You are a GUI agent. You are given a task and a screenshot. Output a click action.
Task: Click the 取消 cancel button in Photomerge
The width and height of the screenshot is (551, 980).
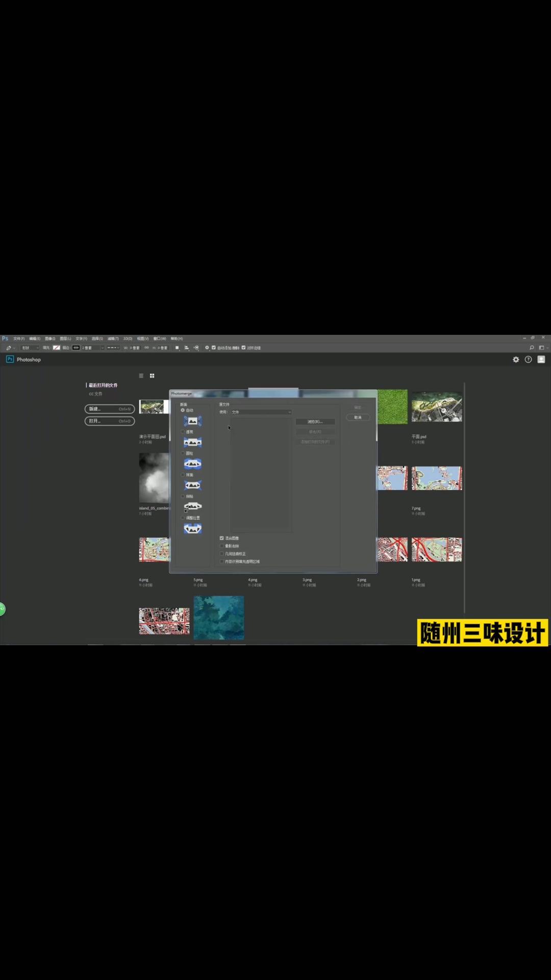click(358, 418)
